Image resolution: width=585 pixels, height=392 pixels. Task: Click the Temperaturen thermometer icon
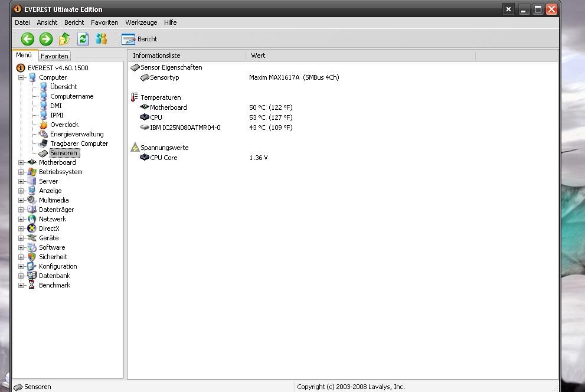point(135,97)
